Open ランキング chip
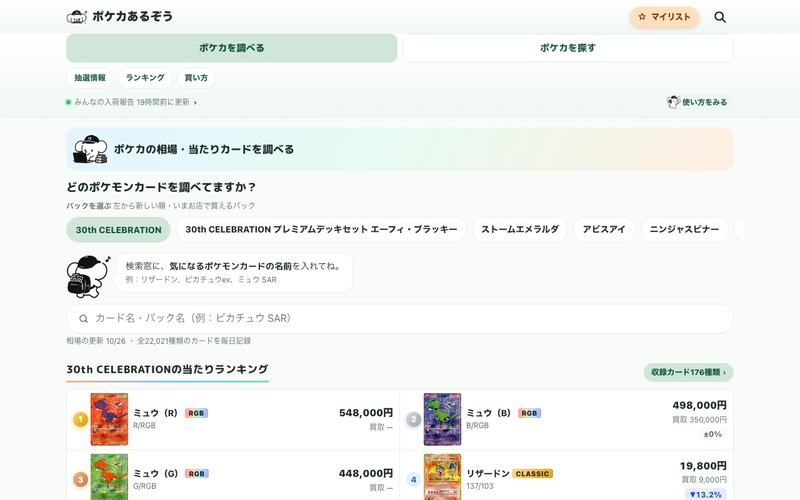The image size is (800, 500). [x=145, y=78]
